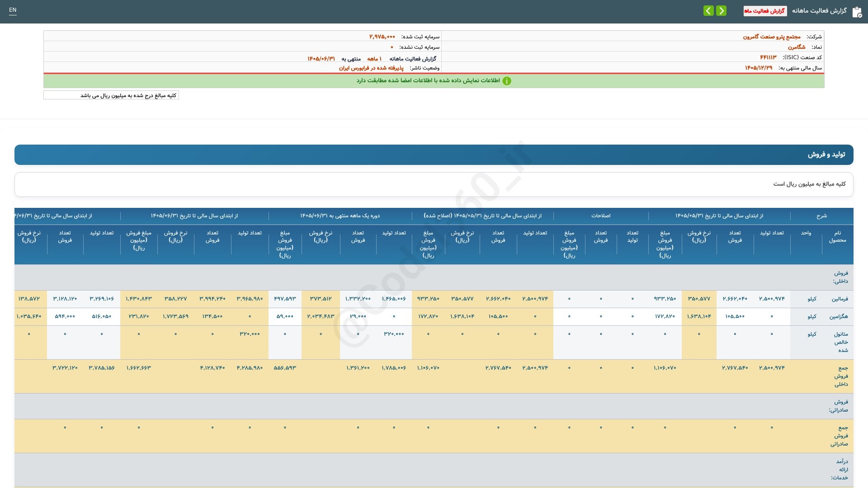The height and width of the screenshot is (488, 868).
Task: Click the clipboard report icon in header
Action: click(x=857, y=12)
